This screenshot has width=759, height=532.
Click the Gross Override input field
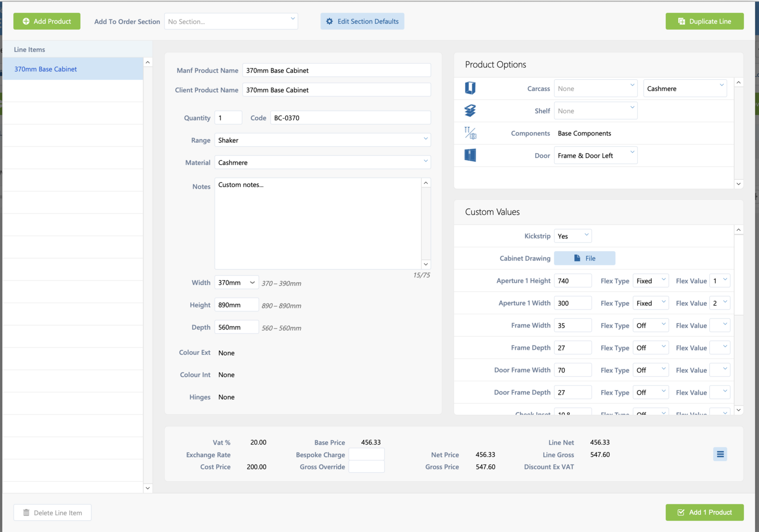366,466
